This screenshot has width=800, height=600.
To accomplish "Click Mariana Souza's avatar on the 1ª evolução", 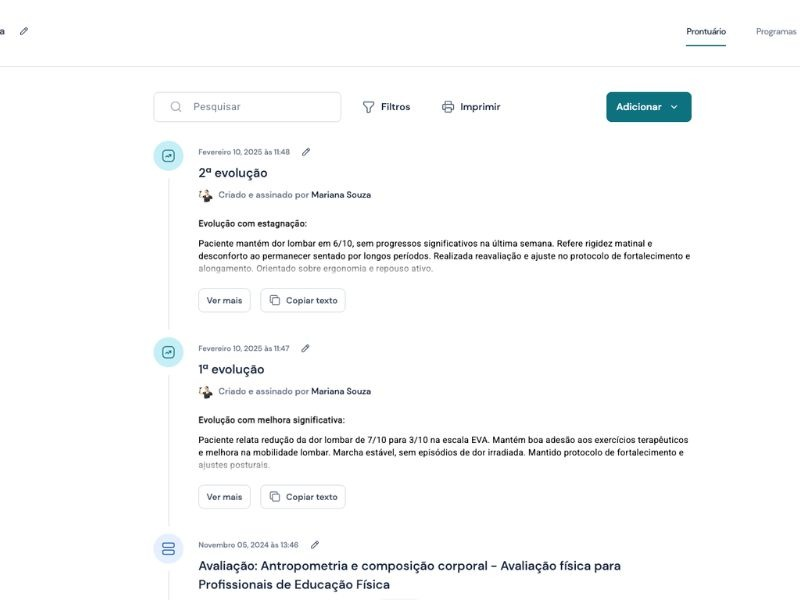I will pos(205,391).
